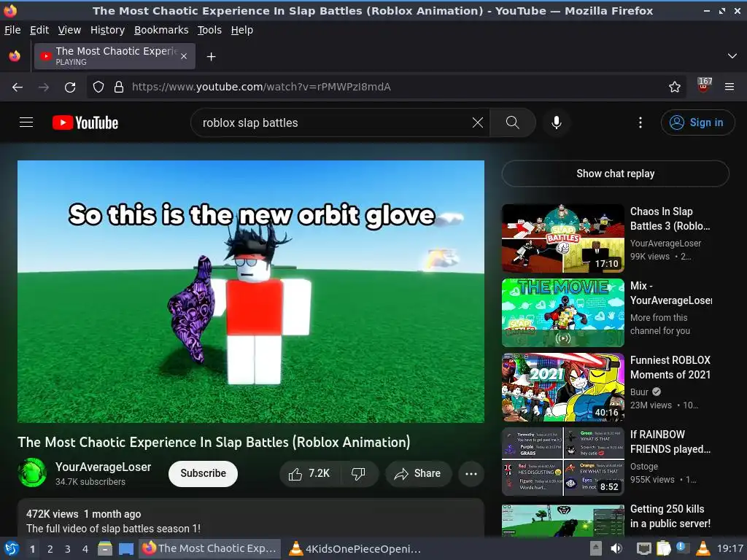The image size is (747, 560).
Task: Open Firefox application hamburger menu
Action: pyautogui.click(x=729, y=87)
